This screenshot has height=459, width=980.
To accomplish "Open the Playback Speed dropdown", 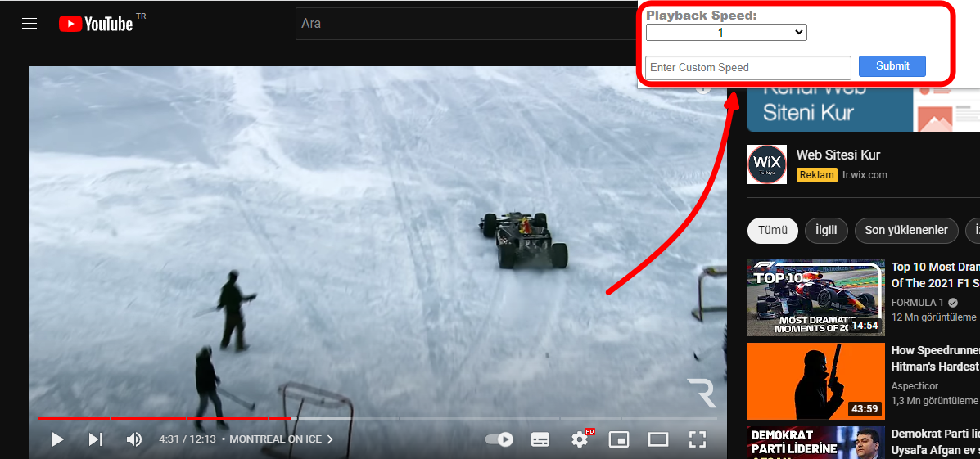I will [726, 33].
